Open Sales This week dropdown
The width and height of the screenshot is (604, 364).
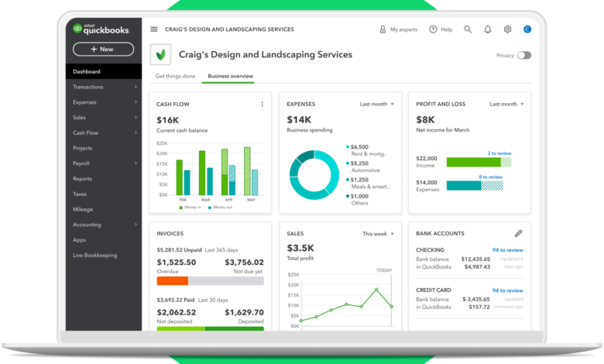coord(378,234)
